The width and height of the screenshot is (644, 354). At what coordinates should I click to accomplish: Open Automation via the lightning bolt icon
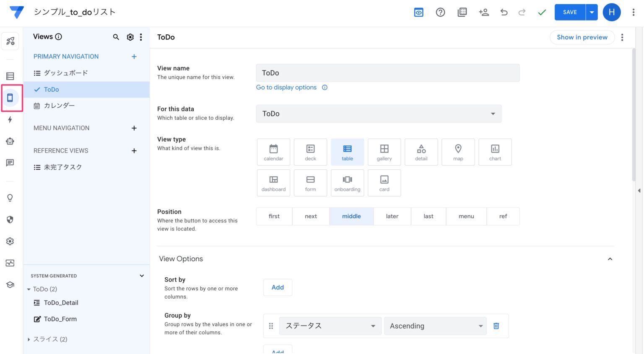click(x=10, y=119)
